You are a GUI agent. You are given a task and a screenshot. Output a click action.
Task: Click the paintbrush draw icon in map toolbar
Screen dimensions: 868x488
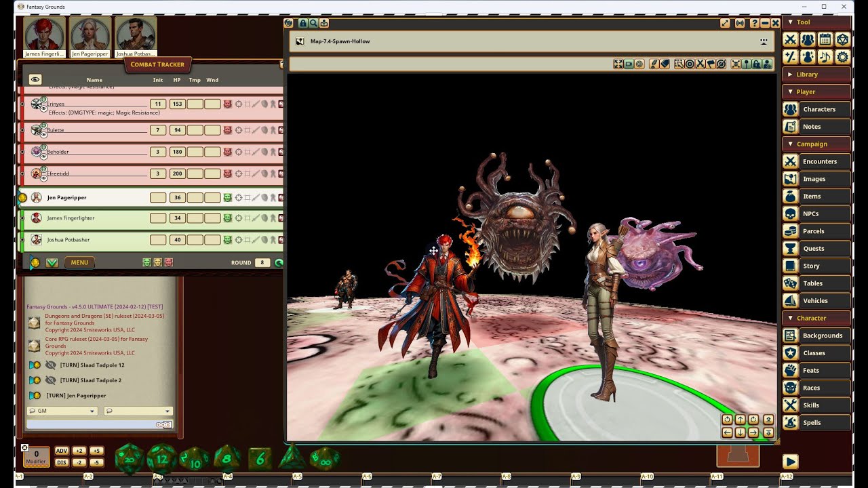654,64
